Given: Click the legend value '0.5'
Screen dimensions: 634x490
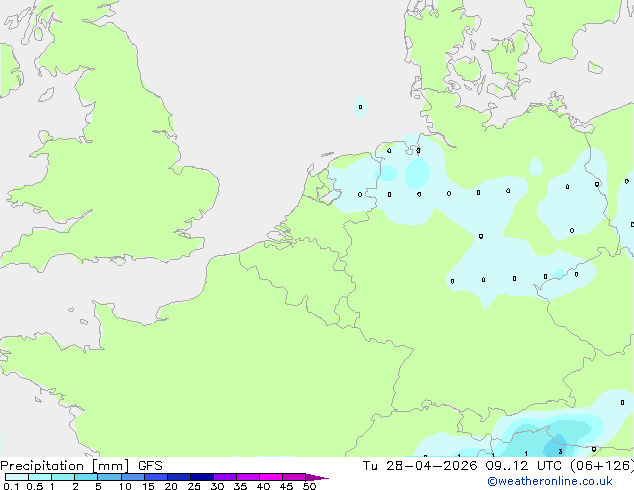Looking at the screenshot, I should point(35,486).
